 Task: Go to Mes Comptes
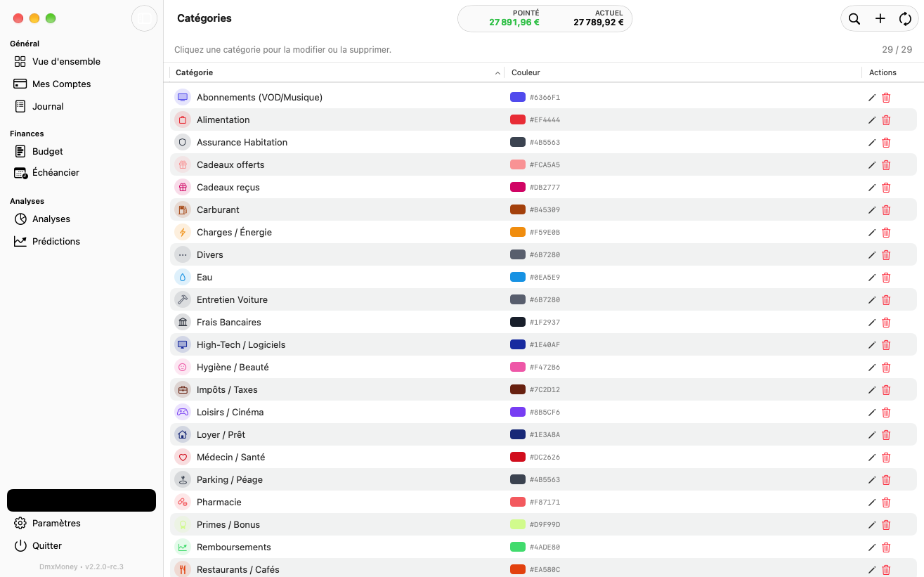tap(53, 84)
